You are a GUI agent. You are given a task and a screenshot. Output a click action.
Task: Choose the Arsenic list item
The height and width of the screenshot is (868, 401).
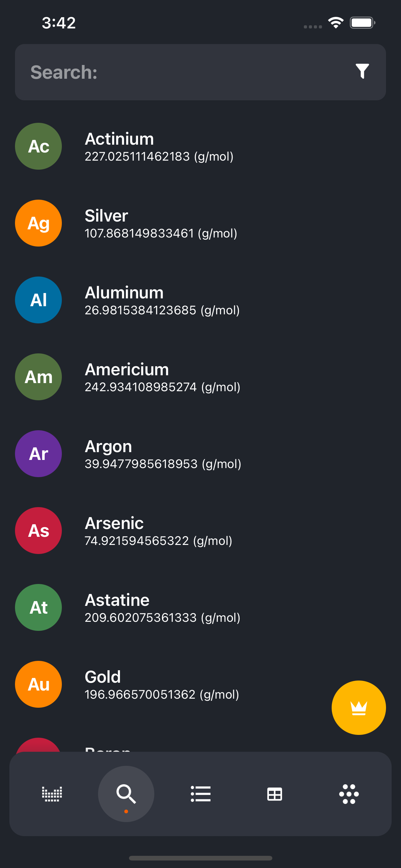200,530
